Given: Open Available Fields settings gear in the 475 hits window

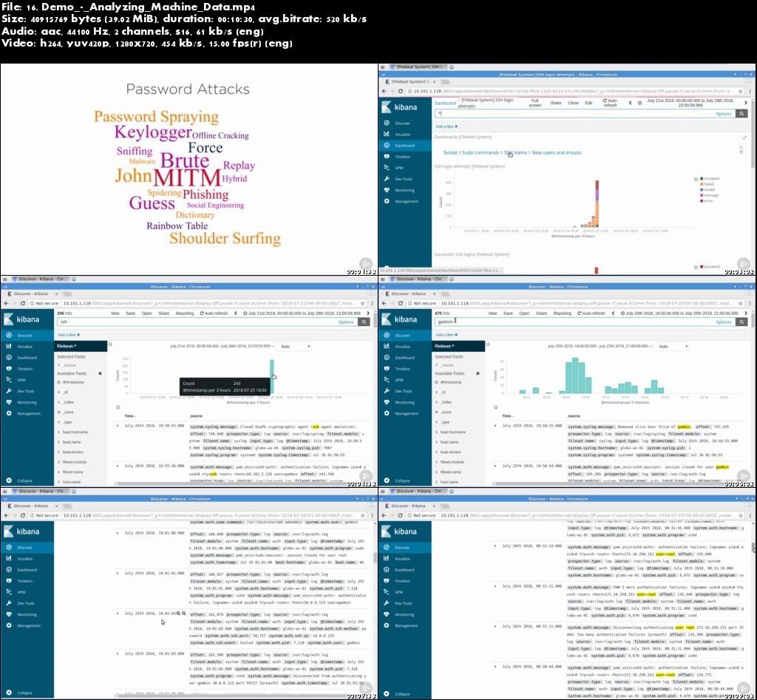Looking at the screenshot, I should point(478,374).
